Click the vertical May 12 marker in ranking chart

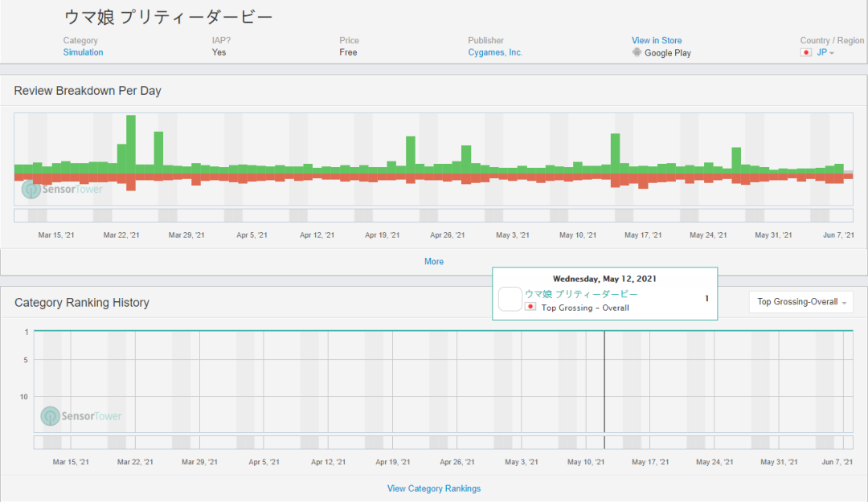[x=604, y=382]
